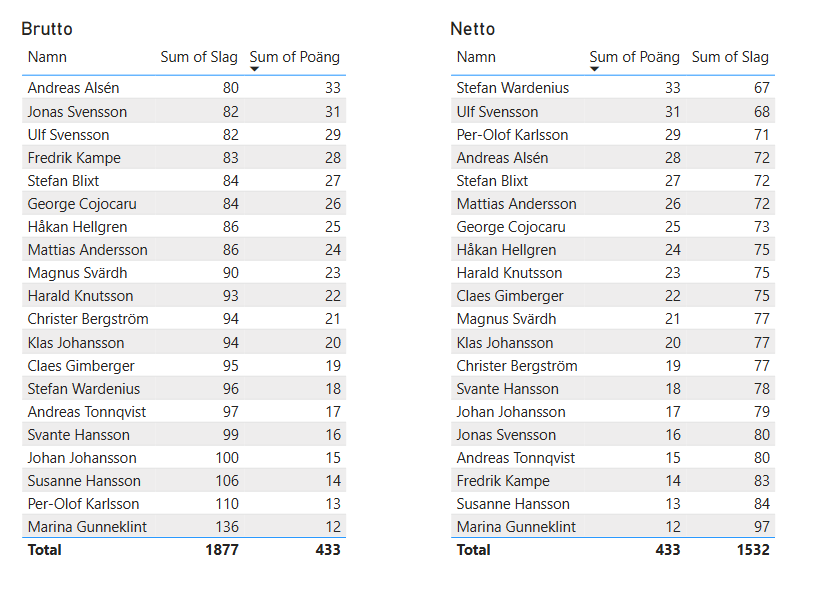
Task: Click Sum of Poäng header in Brutto table
Action: 294,57
